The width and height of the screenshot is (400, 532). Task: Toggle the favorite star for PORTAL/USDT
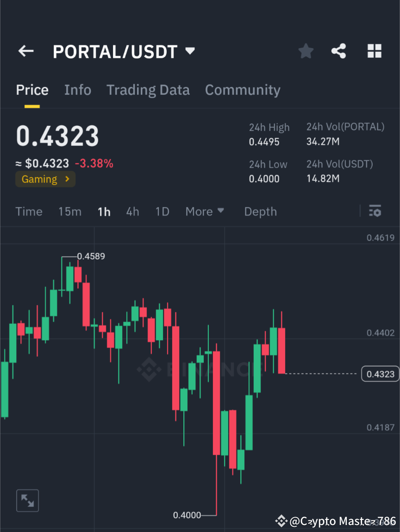pos(306,51)
